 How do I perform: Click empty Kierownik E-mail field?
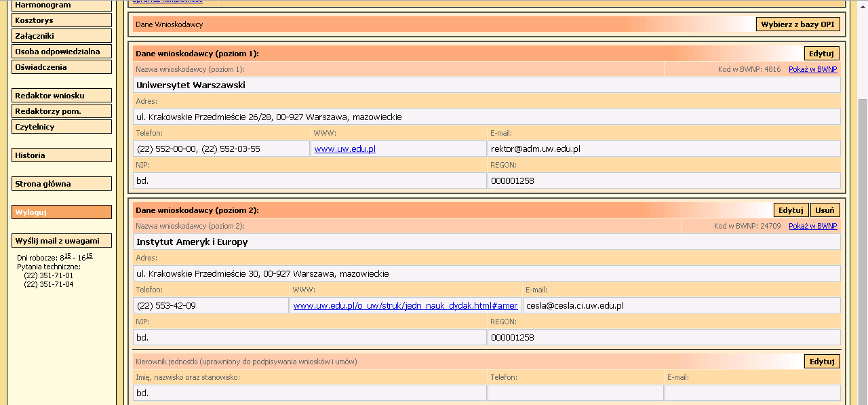(753, 393)
